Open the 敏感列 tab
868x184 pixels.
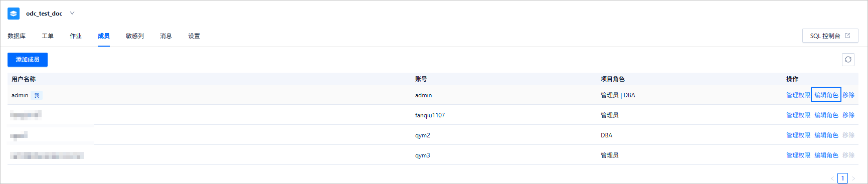135,36
